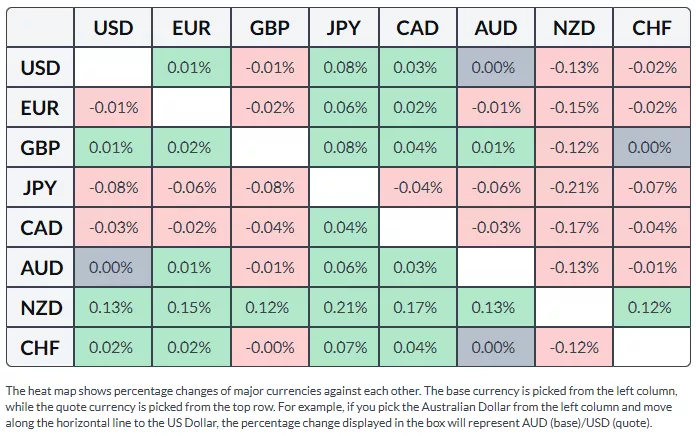Image resolution: width=696 pixels, height=436 pixels.
Task: Click the NZD/EUR cell showing 0.15%
Action: [190, 308]
